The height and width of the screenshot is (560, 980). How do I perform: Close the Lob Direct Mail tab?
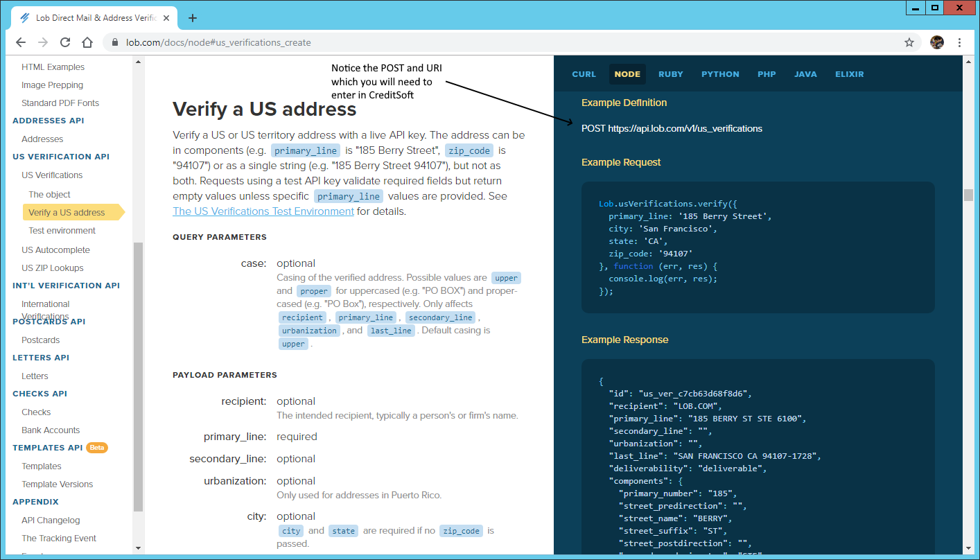click(x=165, y=18)
